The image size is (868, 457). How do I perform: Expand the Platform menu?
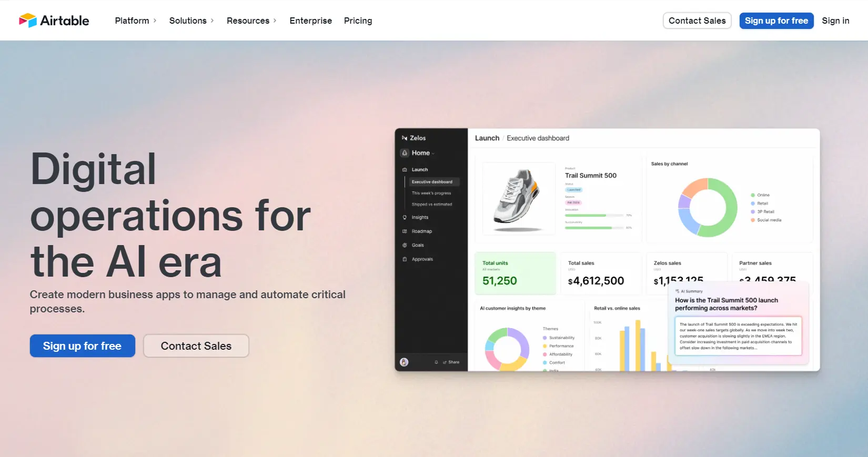point(136,21)
